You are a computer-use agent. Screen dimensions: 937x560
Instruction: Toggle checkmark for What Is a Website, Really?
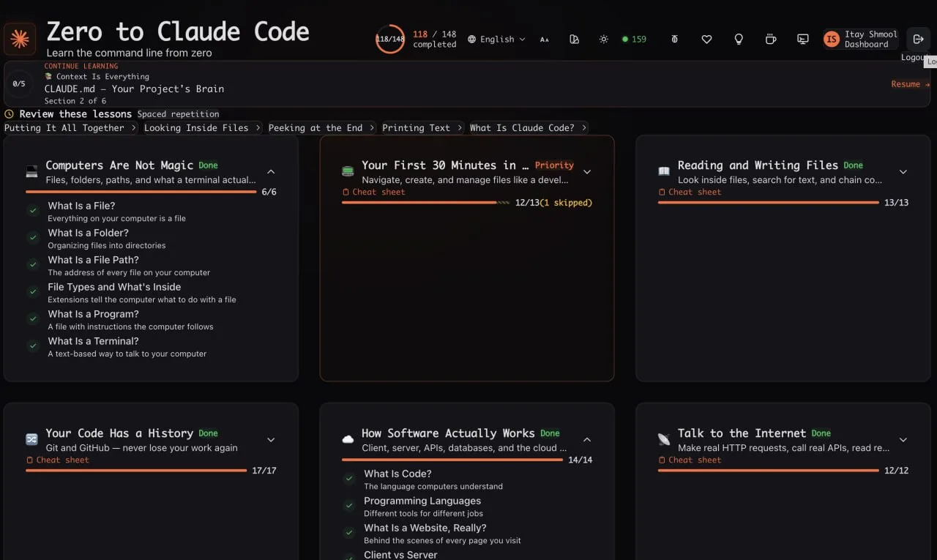(349, 533)
